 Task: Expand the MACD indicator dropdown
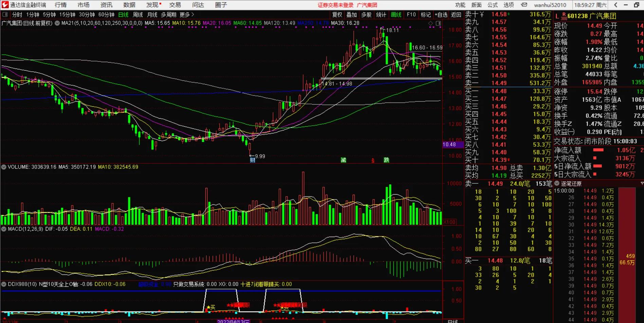point(4,229)
